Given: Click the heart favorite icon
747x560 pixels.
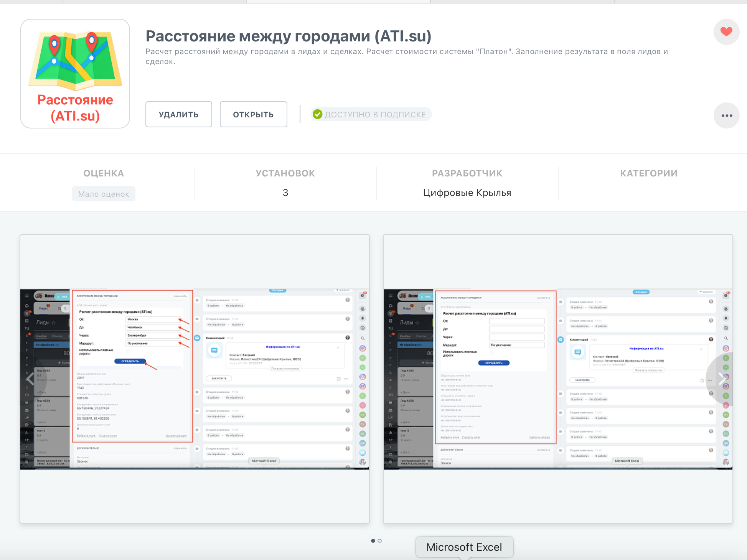Looking at the screenshot, I should (x=726, y=31).
